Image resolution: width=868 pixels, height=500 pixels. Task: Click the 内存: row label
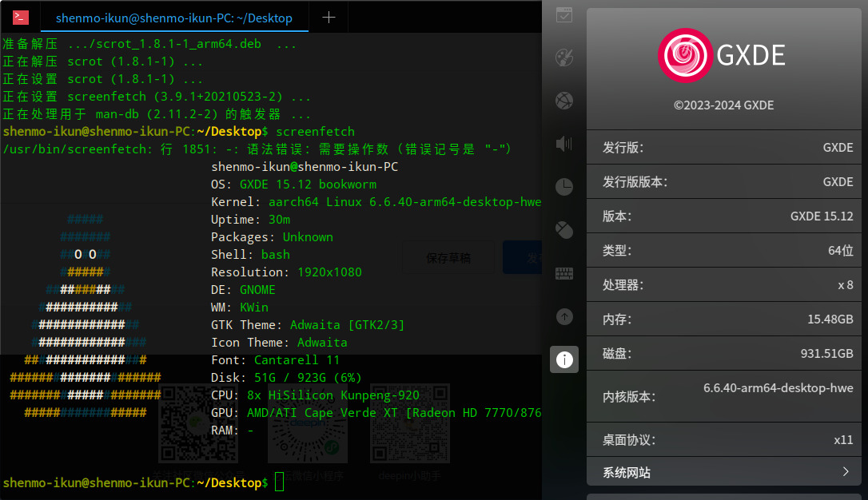(x=617, y=319)
